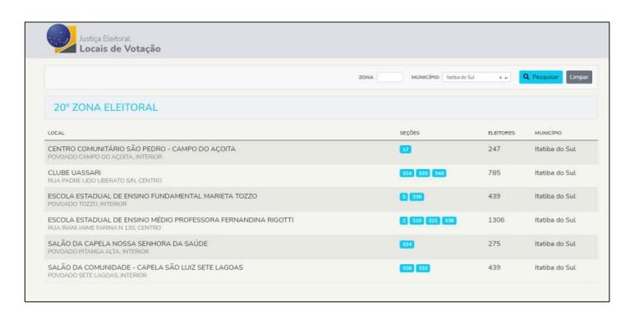The height and width of the screenshot is (325, 644).
Task: Select Escola Estadual de Ensino Fundamental Marieta Tozzo
Action: pos(153,196)
